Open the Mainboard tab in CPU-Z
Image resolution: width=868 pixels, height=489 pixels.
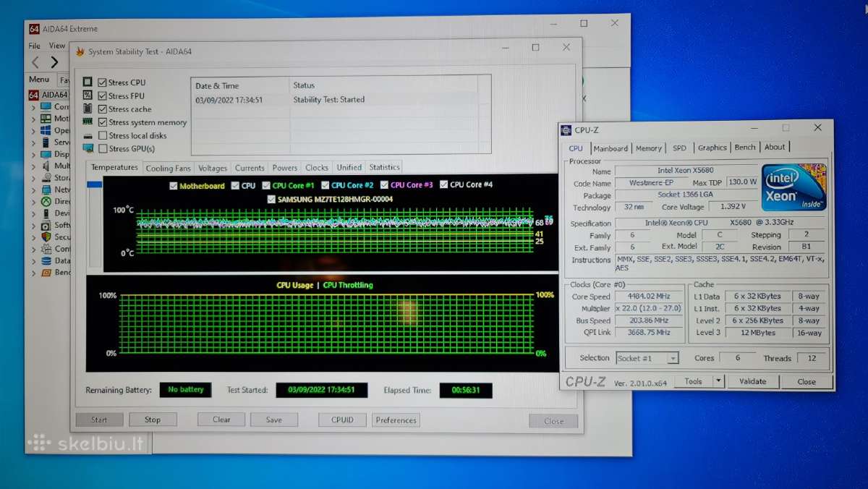pos(610,148)
